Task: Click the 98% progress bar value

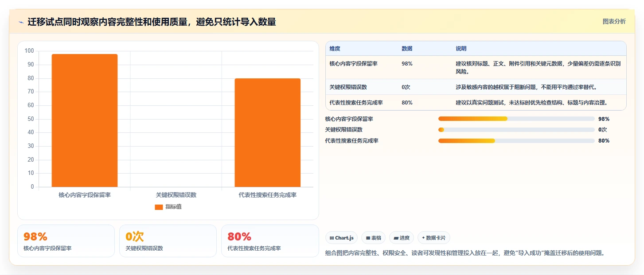Action: point(604,119)
